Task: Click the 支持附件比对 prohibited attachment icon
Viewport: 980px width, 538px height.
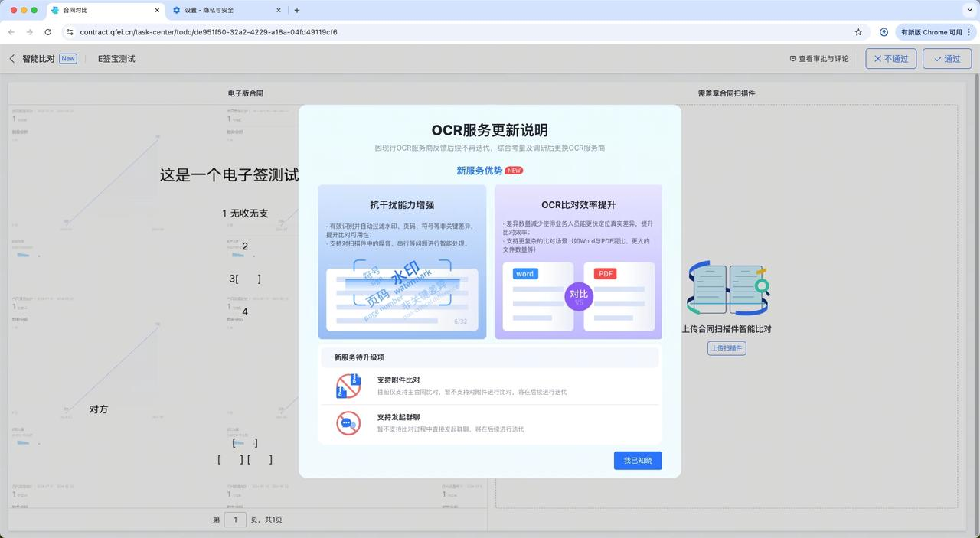Action: click(x=348, y=385)
